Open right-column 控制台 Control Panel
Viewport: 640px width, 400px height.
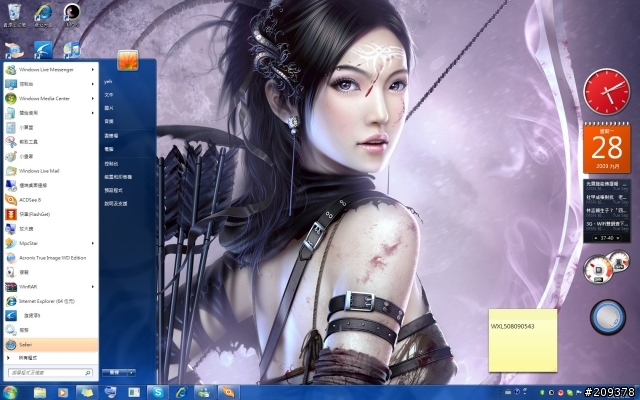111,164
